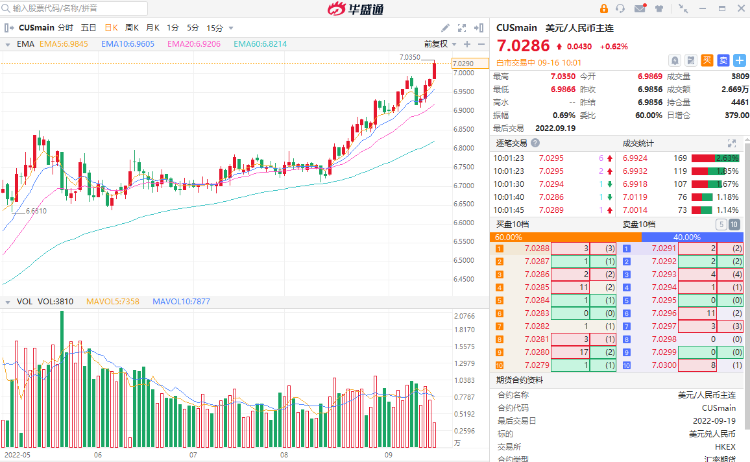Click help question mark next to 逐笔交易

[535, 143]
